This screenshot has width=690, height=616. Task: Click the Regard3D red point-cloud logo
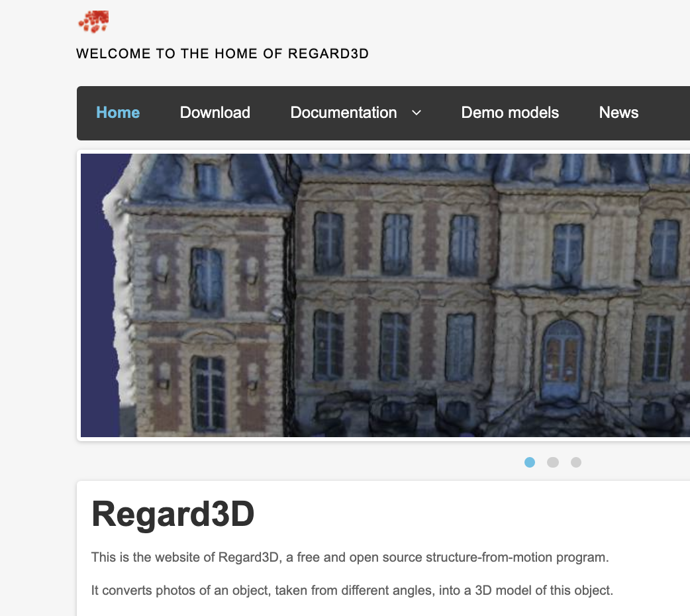93,21
